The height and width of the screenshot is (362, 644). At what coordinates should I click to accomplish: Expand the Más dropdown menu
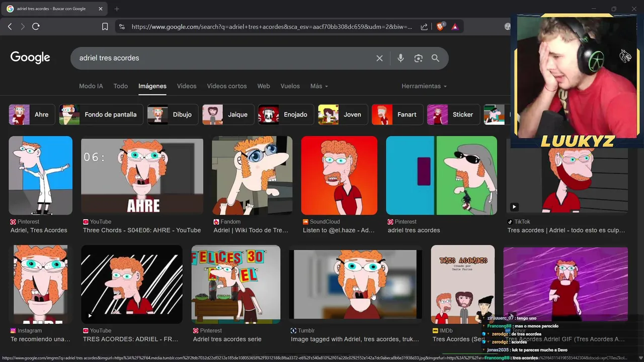(319, 86)
